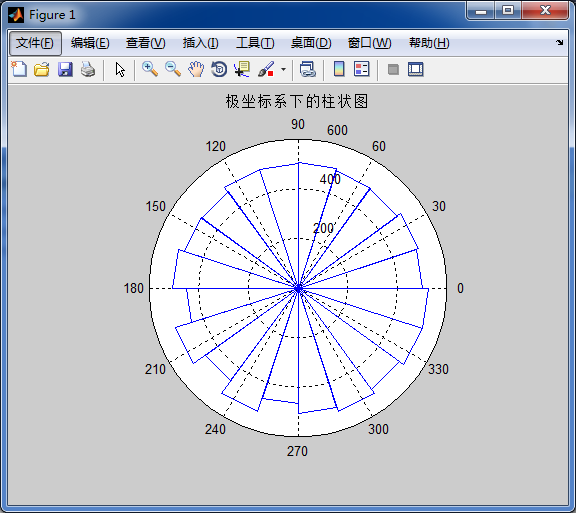This screenshot has width=576, height=513.
Task: Click the Link Plot icon
Action: point(307,69)
